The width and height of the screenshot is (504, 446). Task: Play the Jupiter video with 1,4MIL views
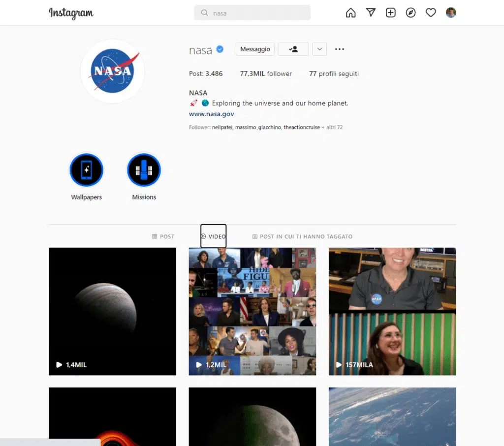pos(112,311)
